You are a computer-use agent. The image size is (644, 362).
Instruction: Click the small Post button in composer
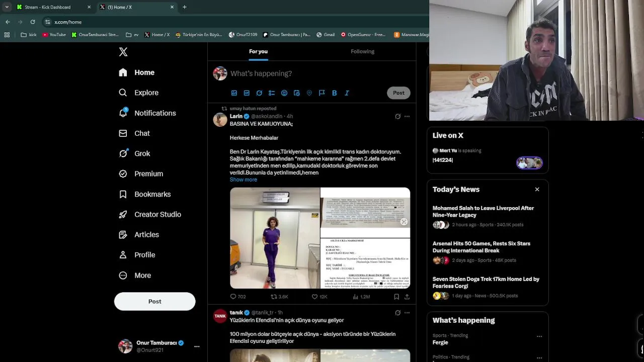tap(398, 93)
